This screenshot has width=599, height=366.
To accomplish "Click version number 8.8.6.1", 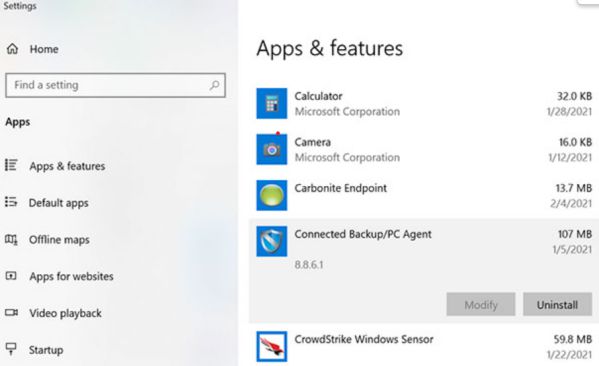I will 309,264.
